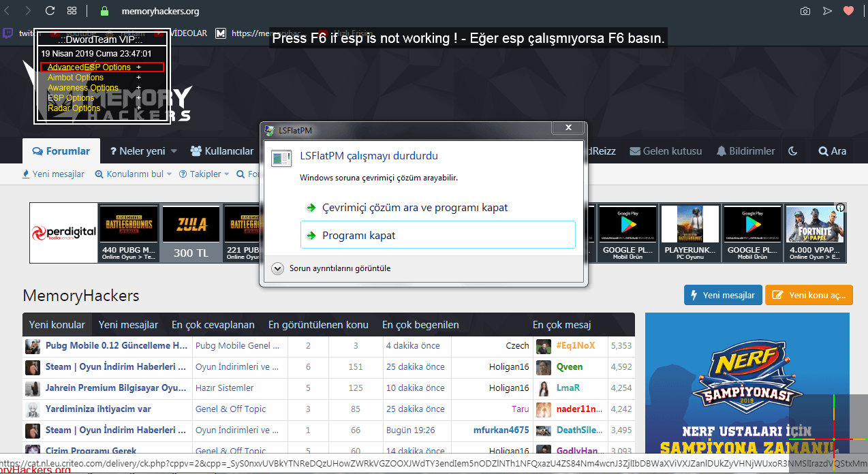Open Bildirimler notifications link
This screenshot has height=474, width=868.
pyautogui.click(x=745, y=151)
